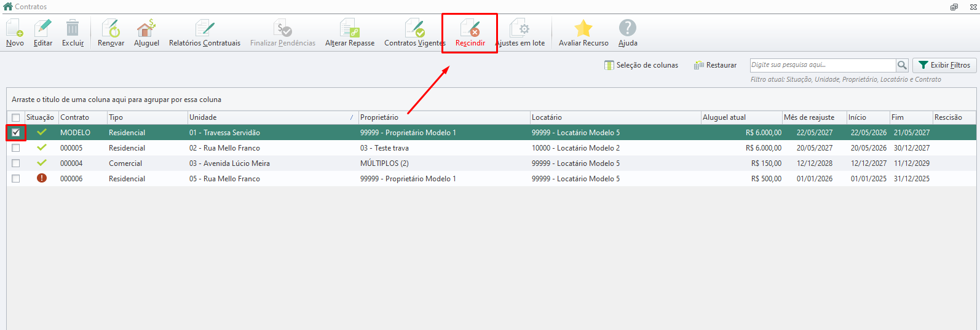This screenshot has height=330, width=980.
Task: Open the Ajuda help icon
Action: click(628, 33)
